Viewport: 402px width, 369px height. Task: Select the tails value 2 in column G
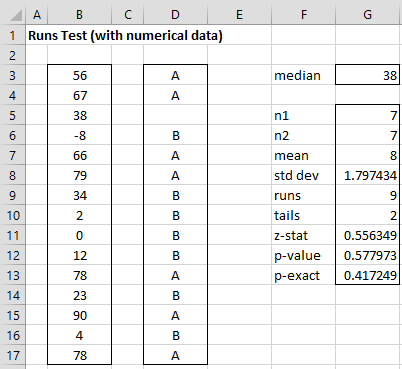pyautogui.click(x=368, y=215)
